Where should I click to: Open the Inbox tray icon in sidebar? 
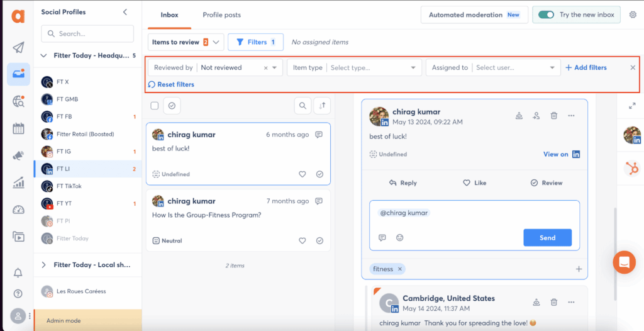click(18, 74)
